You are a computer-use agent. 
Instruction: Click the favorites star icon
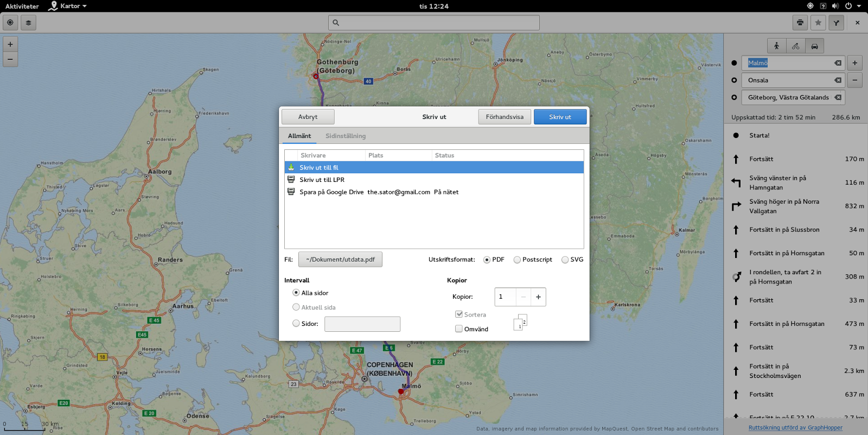coord(818,23)
